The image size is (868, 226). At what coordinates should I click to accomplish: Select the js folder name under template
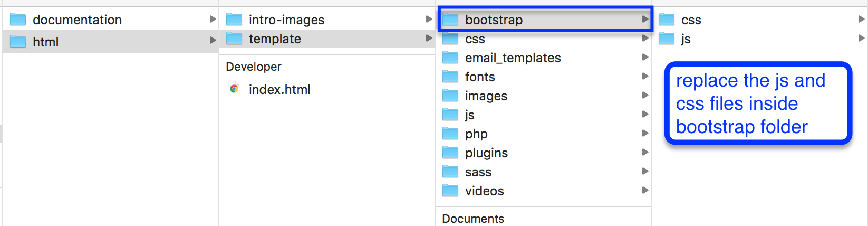(x=470, y=115)
